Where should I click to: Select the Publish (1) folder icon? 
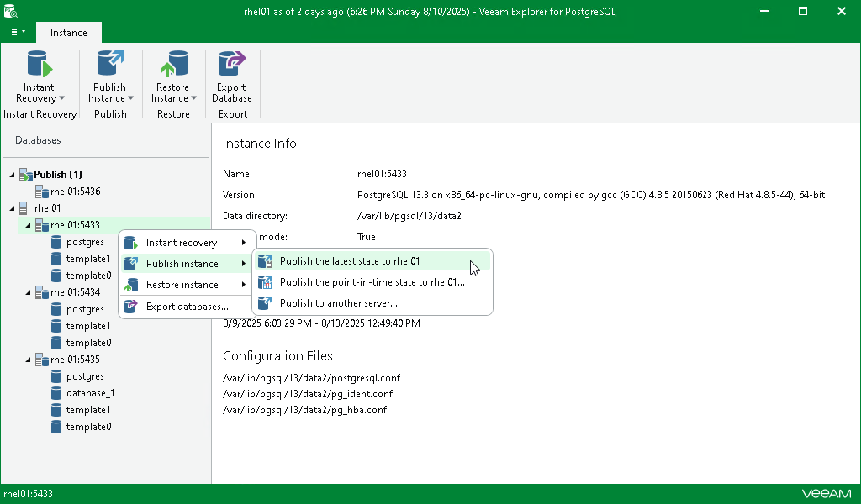26,175
